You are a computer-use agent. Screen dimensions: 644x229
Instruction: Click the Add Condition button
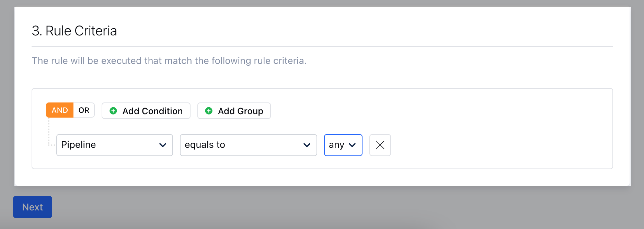(x=146, y=111)
